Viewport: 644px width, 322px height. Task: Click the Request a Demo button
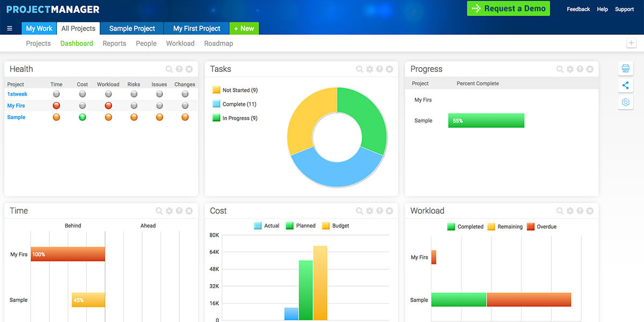click(x=508, y=9)
